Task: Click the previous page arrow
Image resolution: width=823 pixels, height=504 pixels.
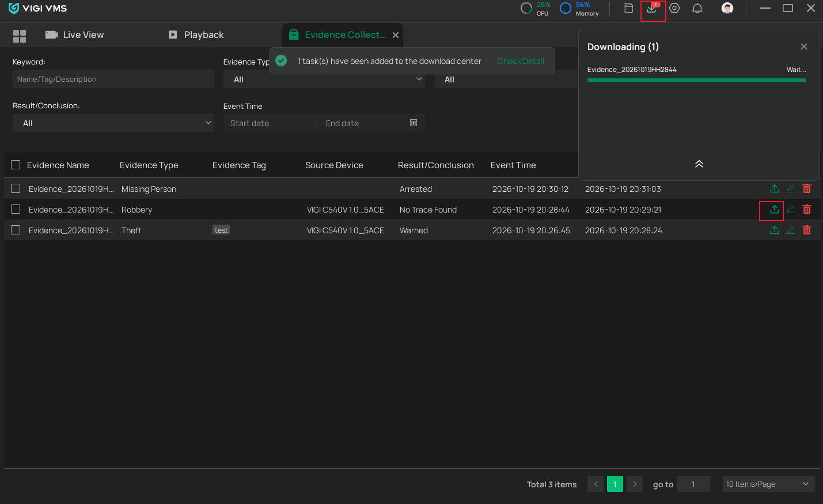Action: point(596,484)
